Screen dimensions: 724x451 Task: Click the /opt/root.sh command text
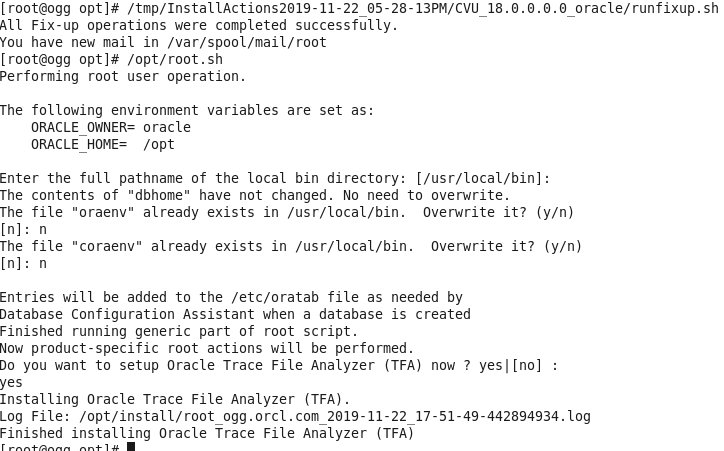tap(175, 60)
